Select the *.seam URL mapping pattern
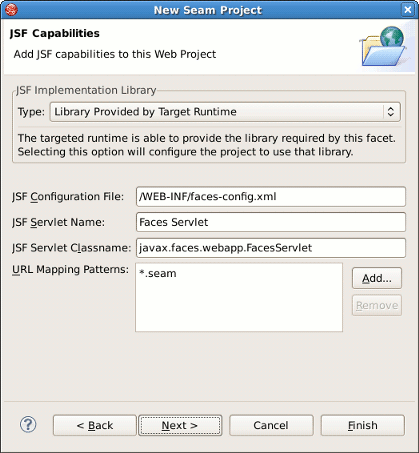 pyautogui.click(x=158, y=273)
